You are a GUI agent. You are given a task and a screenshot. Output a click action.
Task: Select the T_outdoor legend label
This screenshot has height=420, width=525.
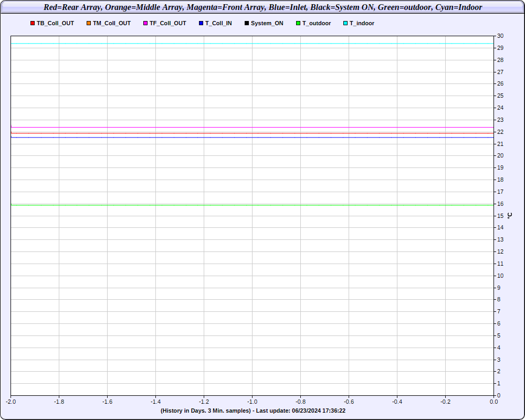click(x=317, y=24)
